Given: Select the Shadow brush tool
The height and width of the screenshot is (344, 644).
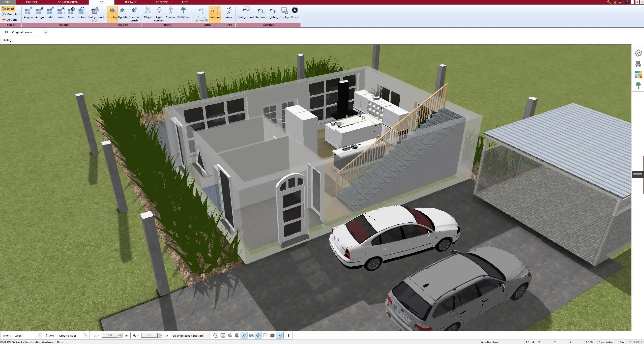Looking at the screenshot, I should point(134,14).
